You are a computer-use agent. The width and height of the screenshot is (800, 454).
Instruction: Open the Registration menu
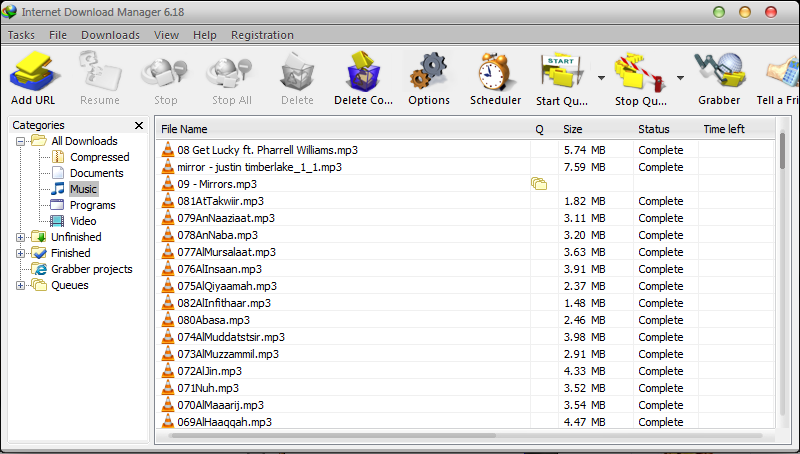click(262, 35)
